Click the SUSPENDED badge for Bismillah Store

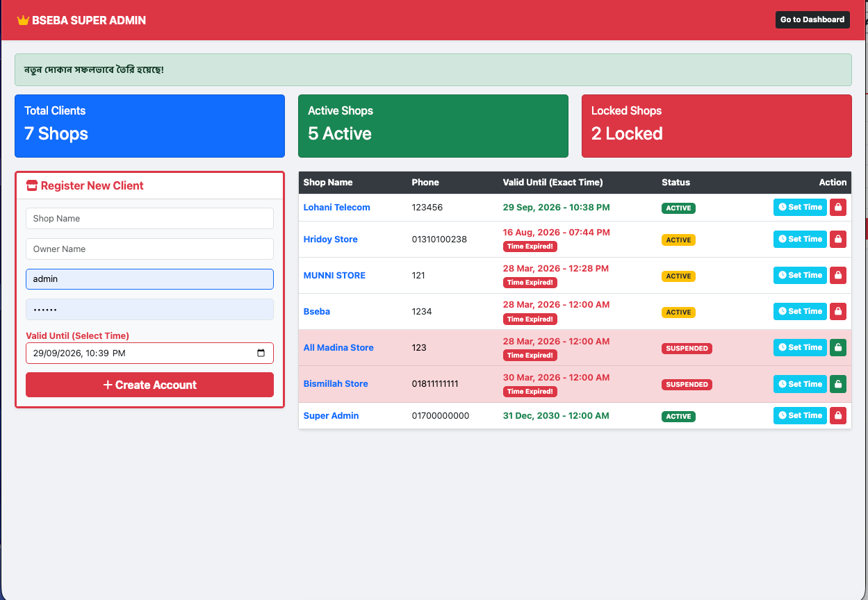(x=687, y=384)
